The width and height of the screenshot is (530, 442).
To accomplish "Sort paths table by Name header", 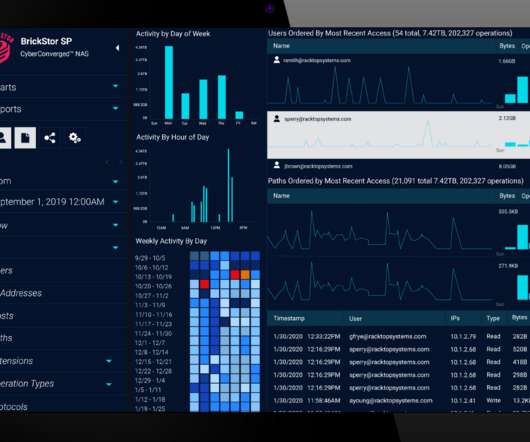I will pos(281,196).
